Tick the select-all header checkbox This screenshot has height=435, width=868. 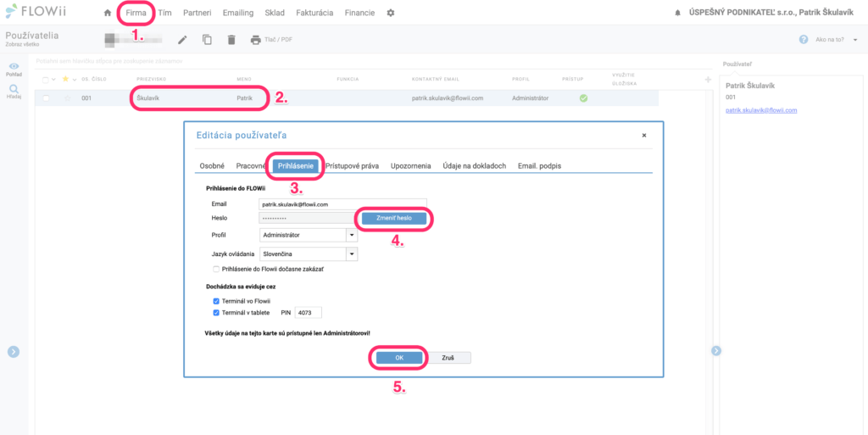point(46,80)
